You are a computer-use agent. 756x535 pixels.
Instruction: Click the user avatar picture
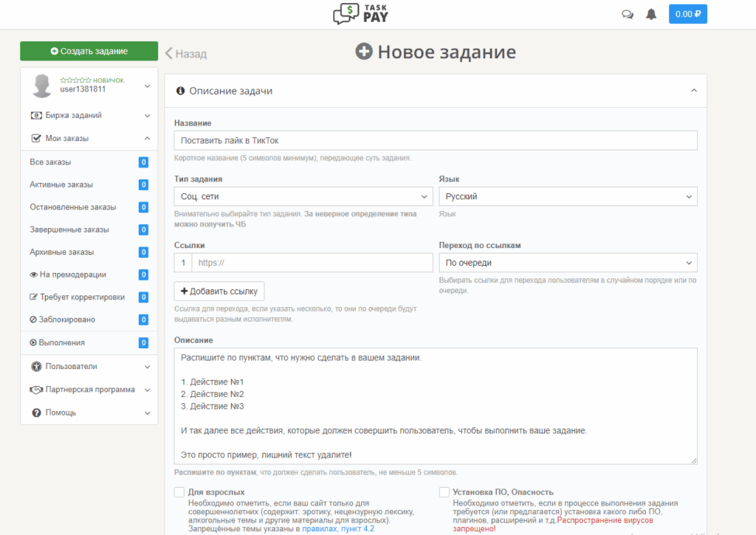[42, 86]
